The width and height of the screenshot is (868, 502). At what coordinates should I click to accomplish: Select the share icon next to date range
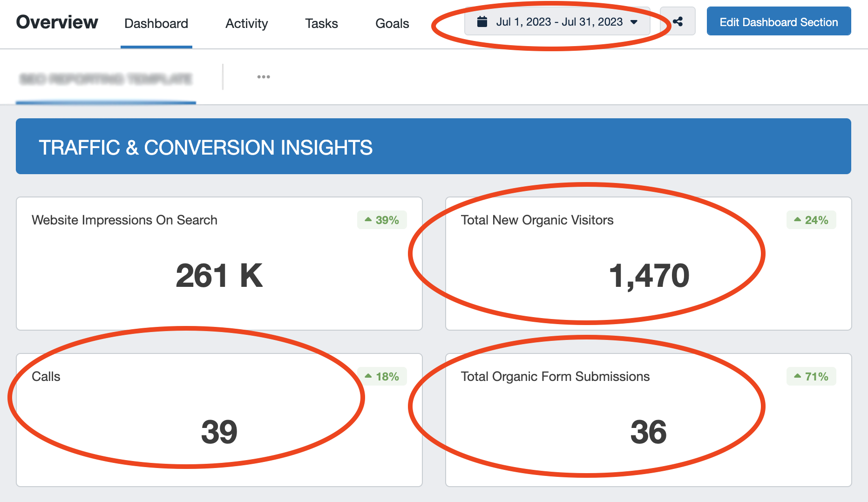678,21
